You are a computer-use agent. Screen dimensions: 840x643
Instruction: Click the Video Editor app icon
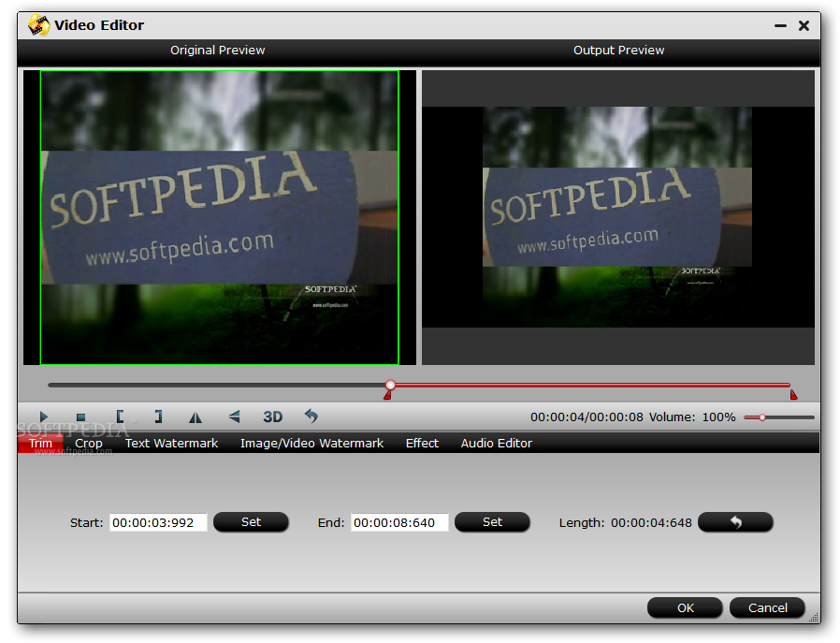39,24
